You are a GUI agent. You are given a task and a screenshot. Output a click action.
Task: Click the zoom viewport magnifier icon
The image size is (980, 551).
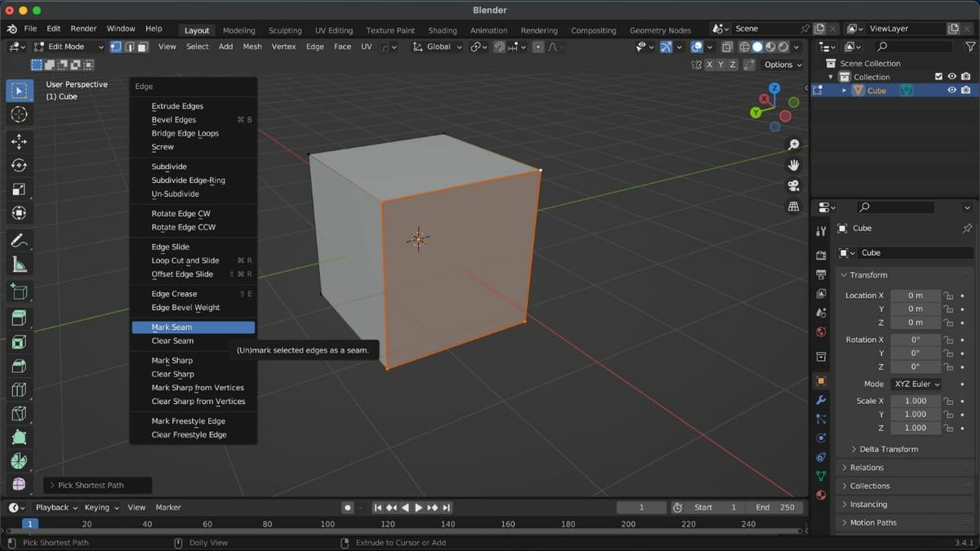coord(793,145)
